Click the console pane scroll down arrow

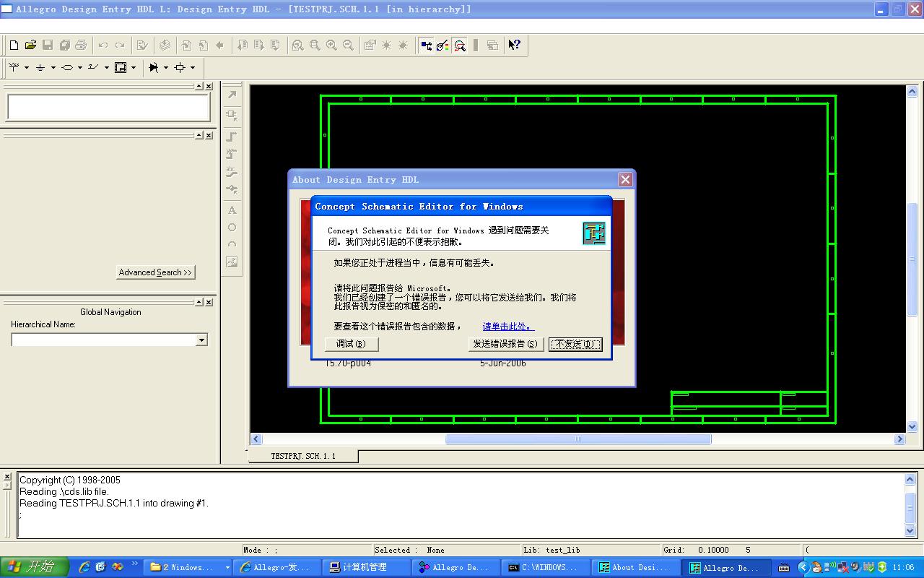click(910, 531)
